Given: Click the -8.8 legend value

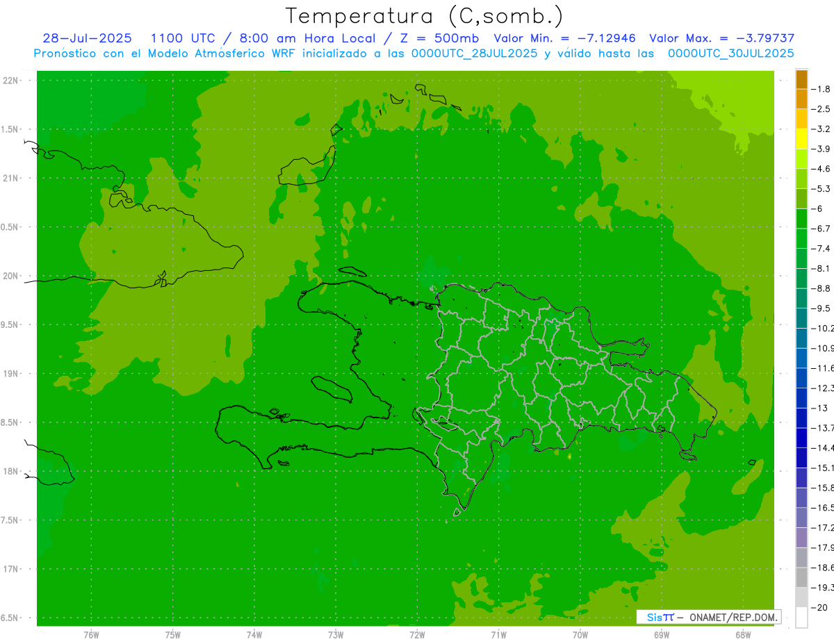Looking at the screenshot, I should (x=821, y=288).
